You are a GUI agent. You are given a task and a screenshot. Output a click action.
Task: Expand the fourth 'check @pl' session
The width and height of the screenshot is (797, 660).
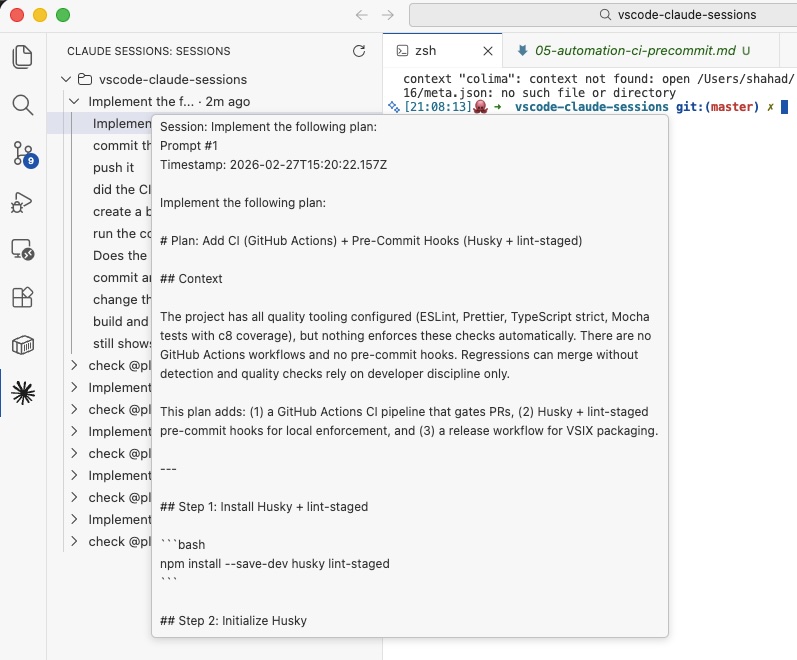tap(74, 497)
